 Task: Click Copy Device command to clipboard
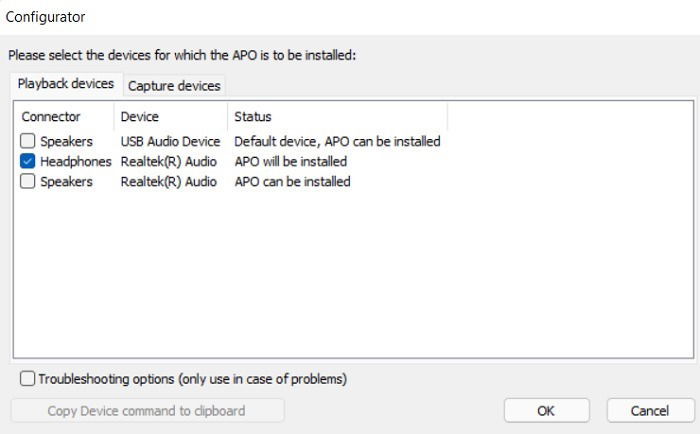tap(147, 410)
